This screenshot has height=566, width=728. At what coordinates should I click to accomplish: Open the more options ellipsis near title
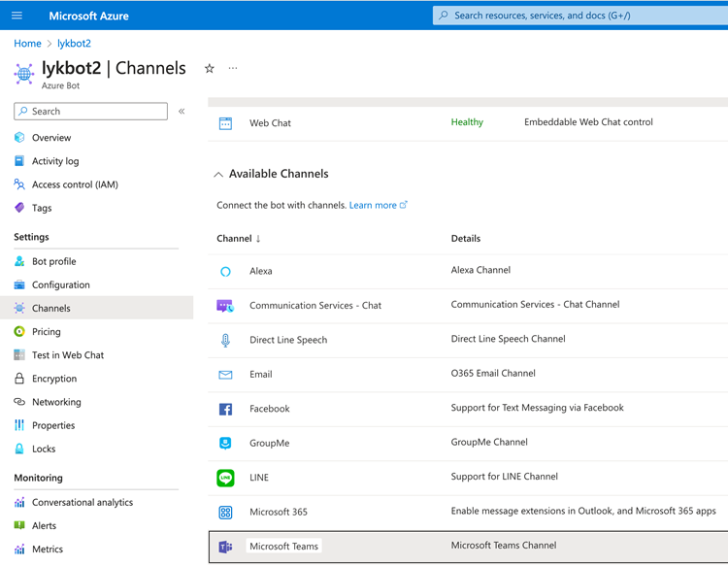[233, 69]
